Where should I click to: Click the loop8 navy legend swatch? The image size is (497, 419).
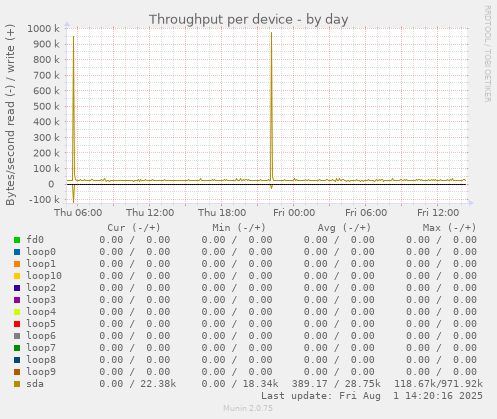coord(17,360)
